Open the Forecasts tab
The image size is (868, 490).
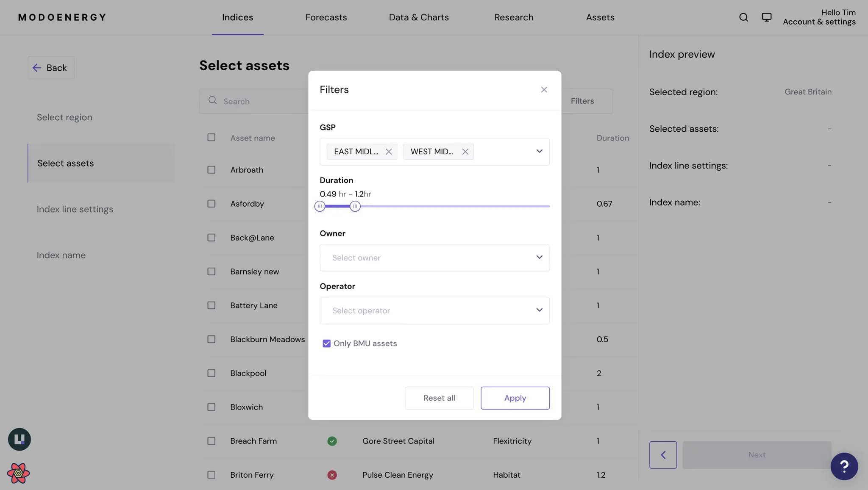point(326,17)
